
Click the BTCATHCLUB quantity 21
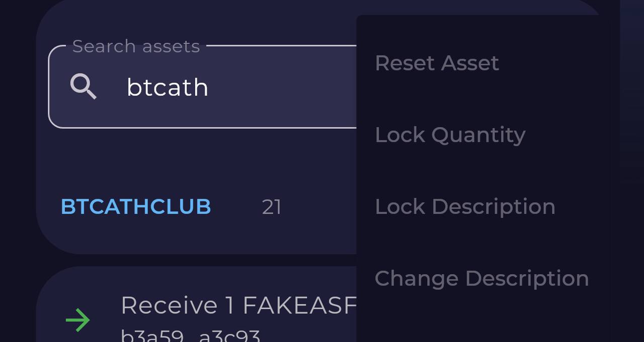pos(272,207)
